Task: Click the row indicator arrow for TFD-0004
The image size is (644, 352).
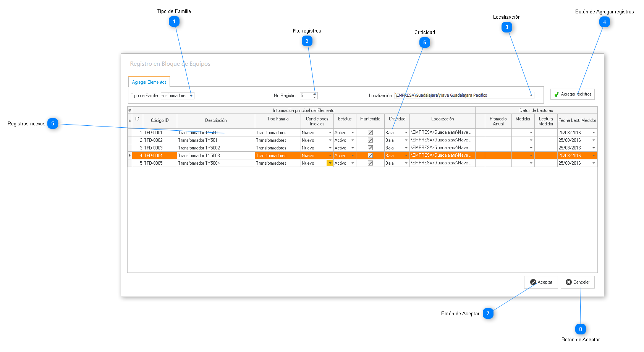Action: point(130,156)
